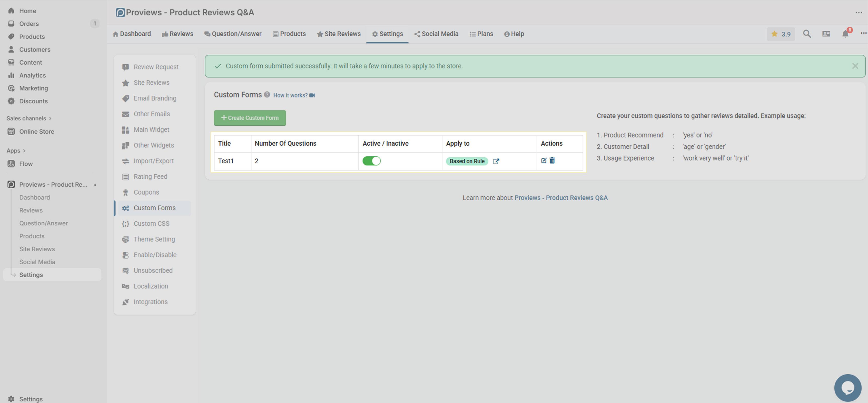
Task: Expand the Sales channels section
Action: 29,118
